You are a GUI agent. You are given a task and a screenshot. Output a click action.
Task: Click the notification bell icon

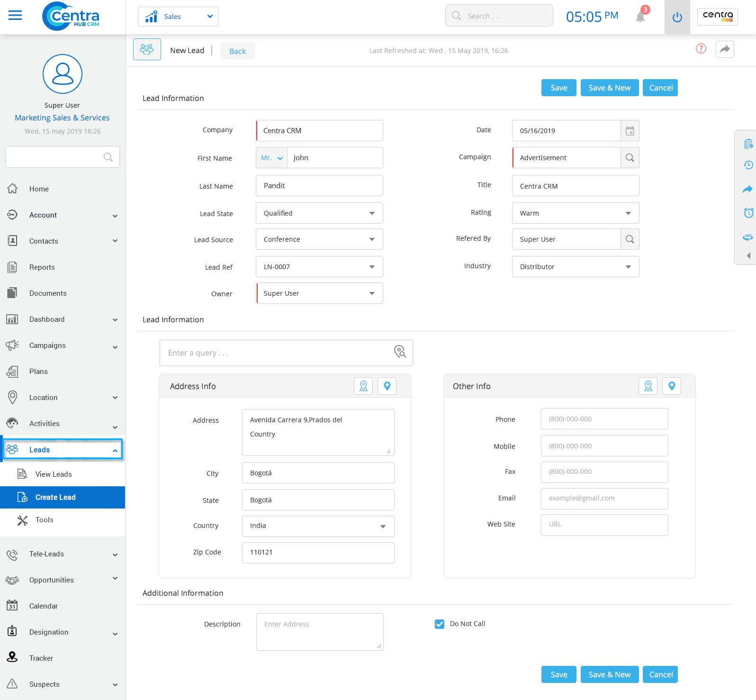coord(640,17)
